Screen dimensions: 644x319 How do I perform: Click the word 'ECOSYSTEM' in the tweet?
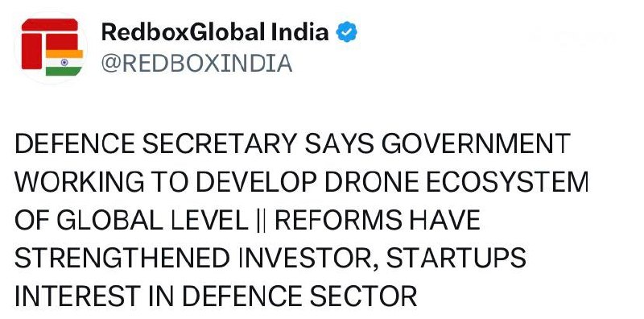pyautogui.click(x=507, y=182)
